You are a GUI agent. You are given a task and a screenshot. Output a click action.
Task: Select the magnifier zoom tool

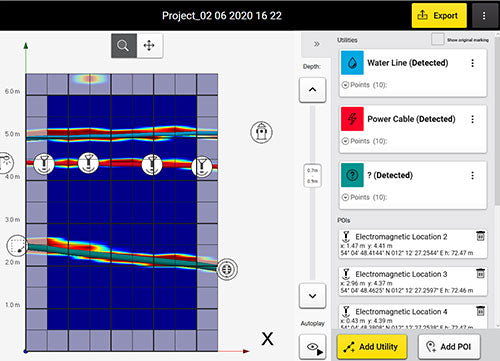pos(124,46)
